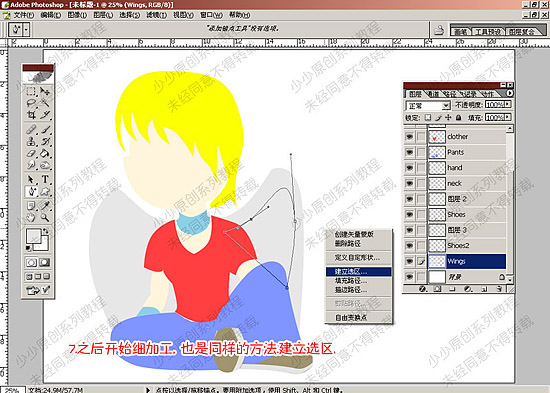Select the Sponge tool in toolbox
Screen dimensions: 550x393
[x=45, y=165]
